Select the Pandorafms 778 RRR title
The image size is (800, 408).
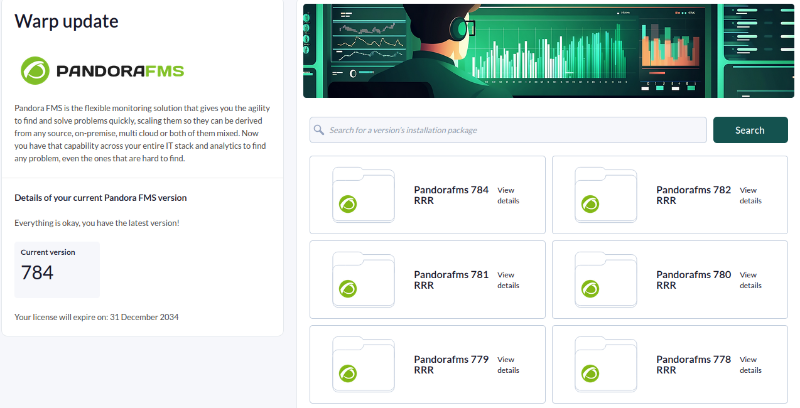(x=693, y=365)
